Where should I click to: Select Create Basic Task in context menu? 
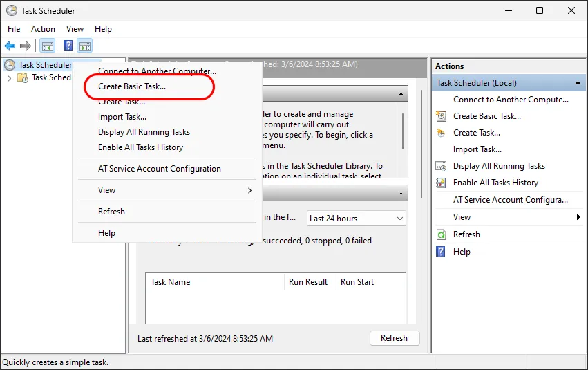coord(167,86)
